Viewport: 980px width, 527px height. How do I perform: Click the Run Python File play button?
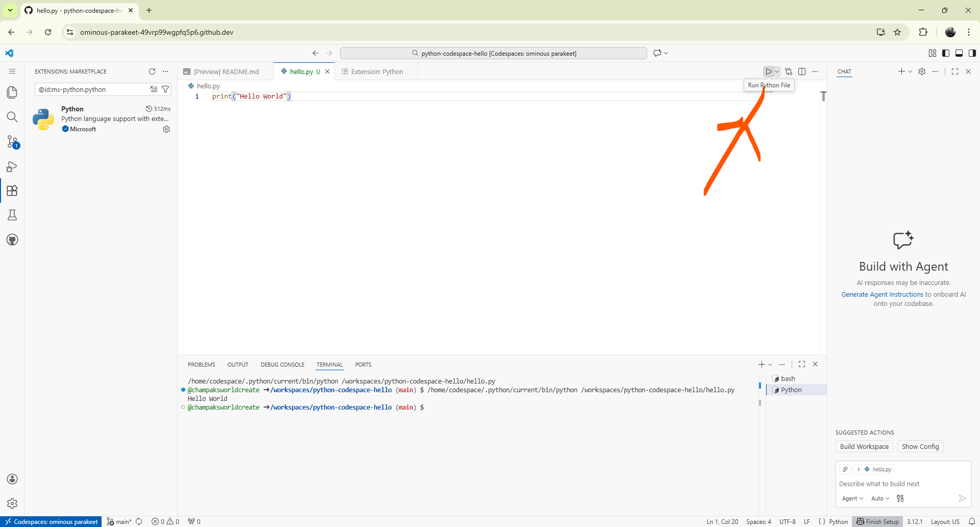coord(769,71)
